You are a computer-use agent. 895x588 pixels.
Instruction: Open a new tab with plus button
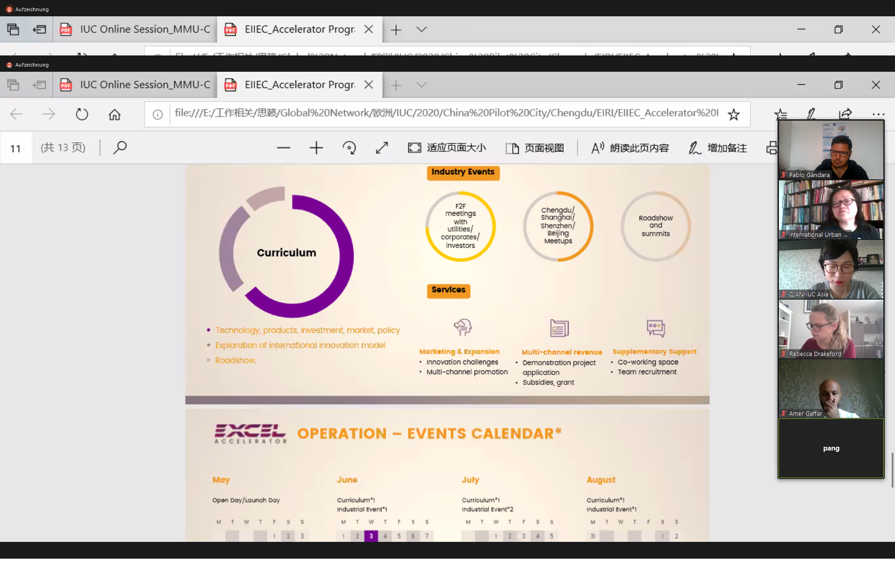click(x=396, y=85)
